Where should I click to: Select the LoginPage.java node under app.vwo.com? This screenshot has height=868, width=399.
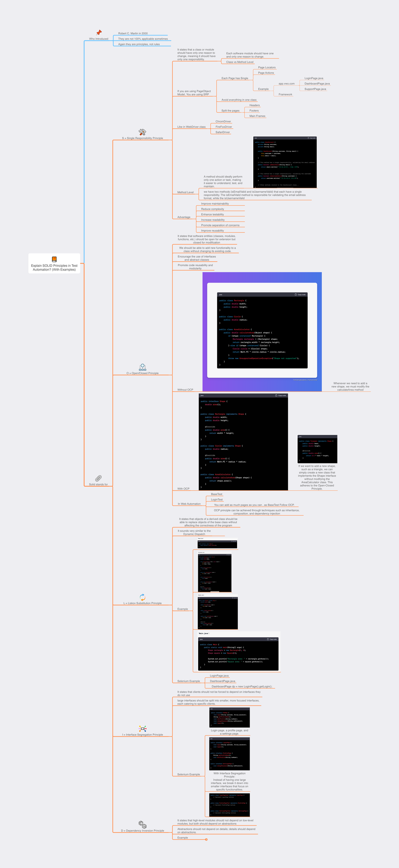point(314,78)
